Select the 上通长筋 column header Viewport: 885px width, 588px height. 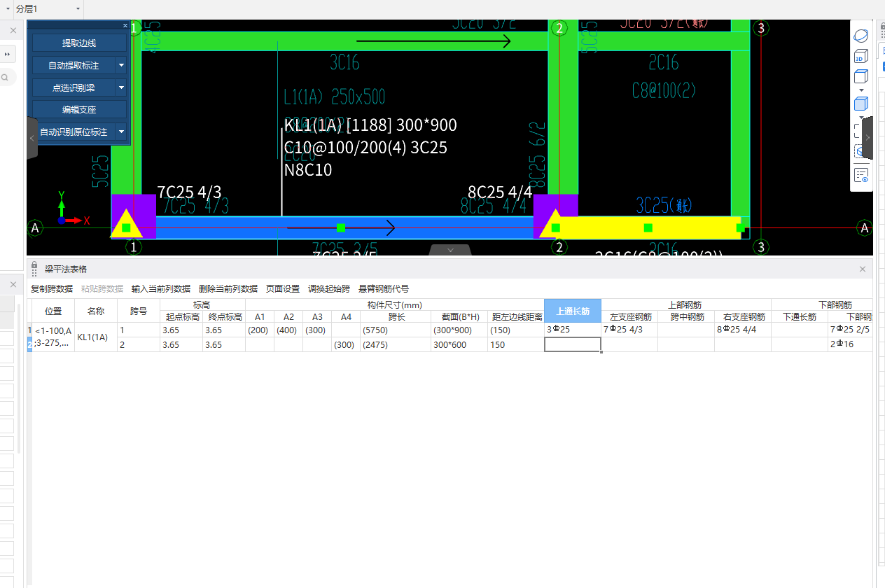point(573,311)
